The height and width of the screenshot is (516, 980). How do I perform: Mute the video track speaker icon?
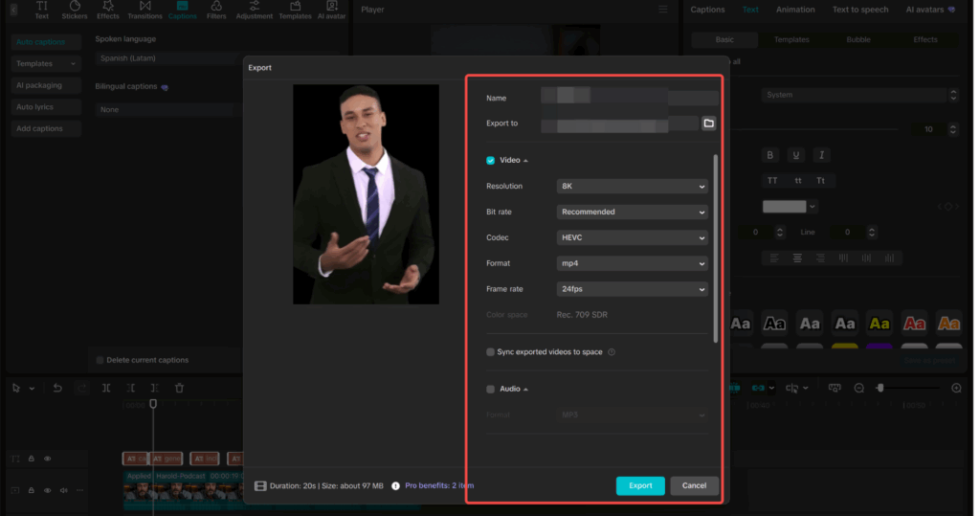point(64,490)
